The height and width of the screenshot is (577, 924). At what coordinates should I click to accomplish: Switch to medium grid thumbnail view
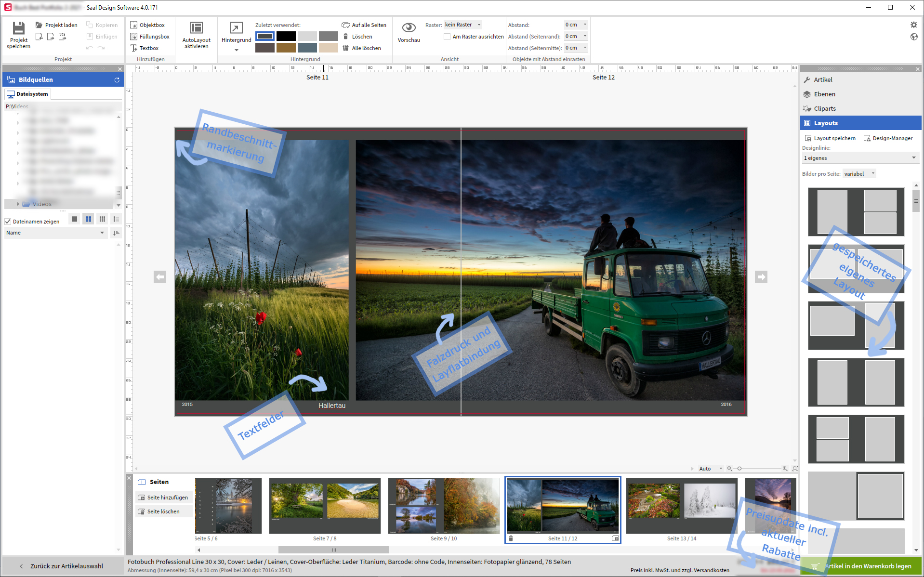tap(88, 219)
